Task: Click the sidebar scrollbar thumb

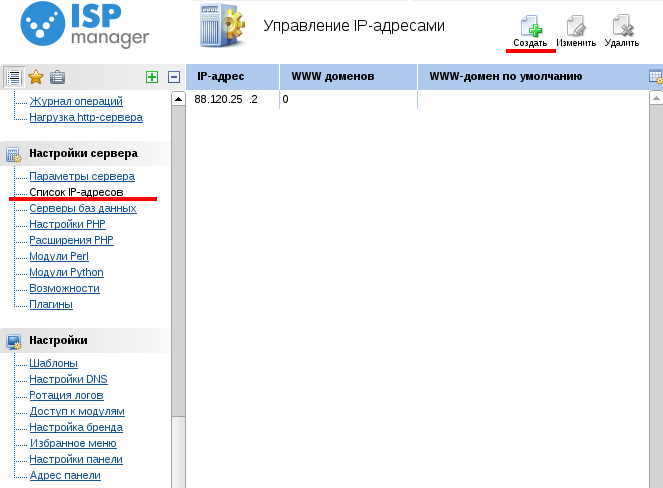Action: [178, 261]
